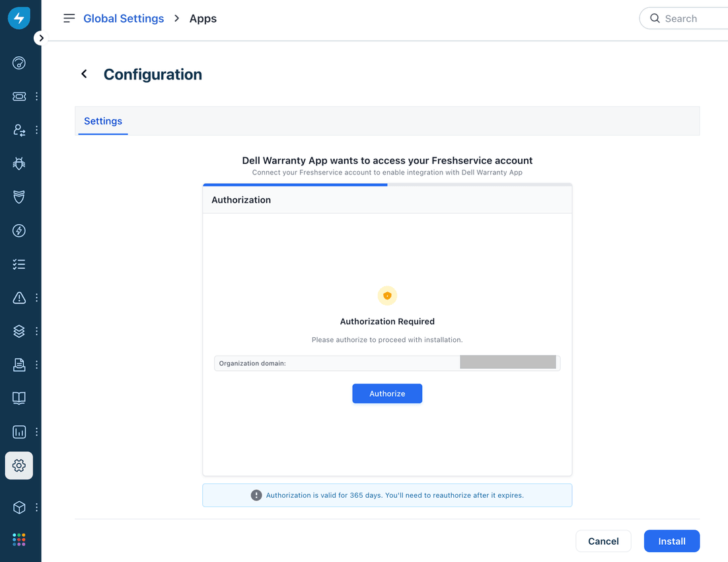This screenshot has height=562, width=728.
Task: Open the checklist (Tasks) icon
Action: [x=18, y=264]
